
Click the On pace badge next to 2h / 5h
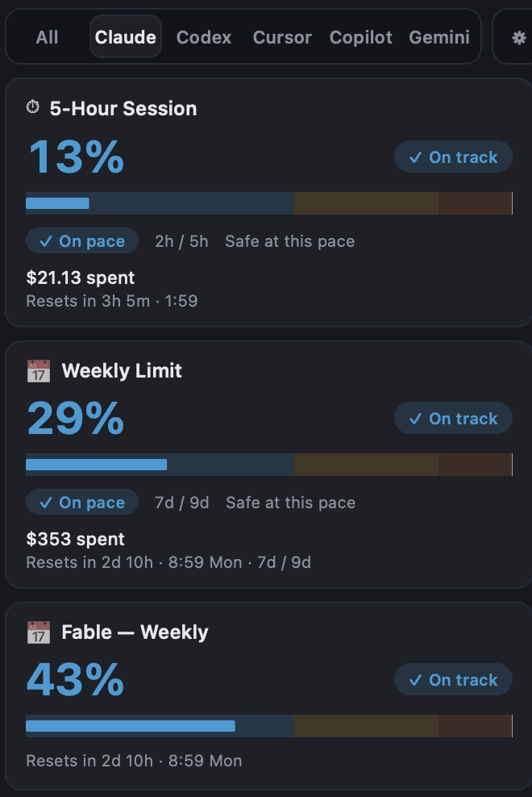coord(82,241)
